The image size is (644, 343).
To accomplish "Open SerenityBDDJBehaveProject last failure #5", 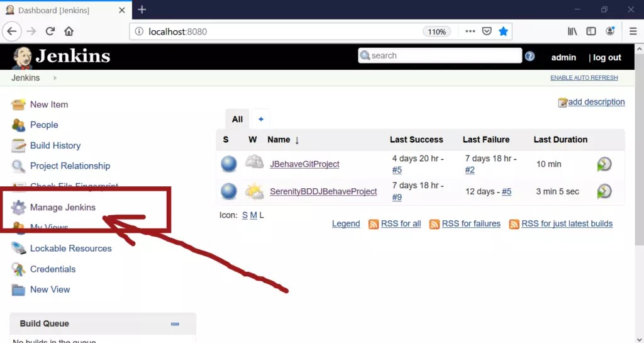I will click(x=506, y=191).
